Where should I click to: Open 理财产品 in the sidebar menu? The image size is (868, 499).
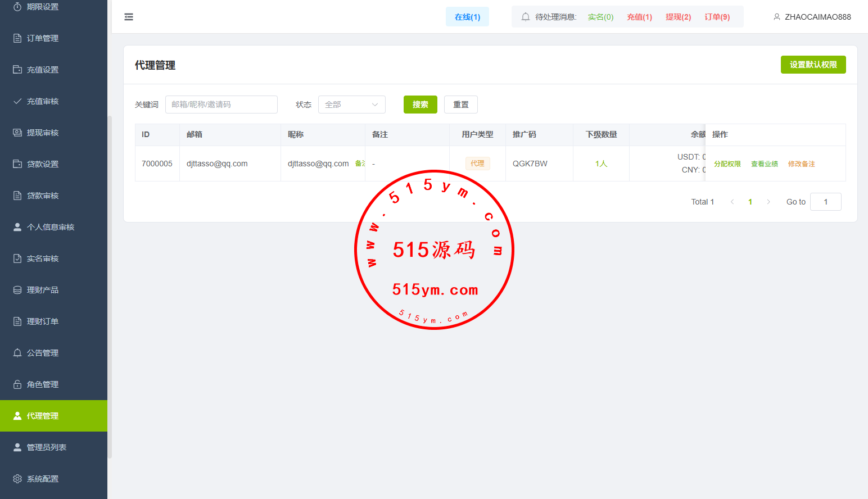[43, 290]
